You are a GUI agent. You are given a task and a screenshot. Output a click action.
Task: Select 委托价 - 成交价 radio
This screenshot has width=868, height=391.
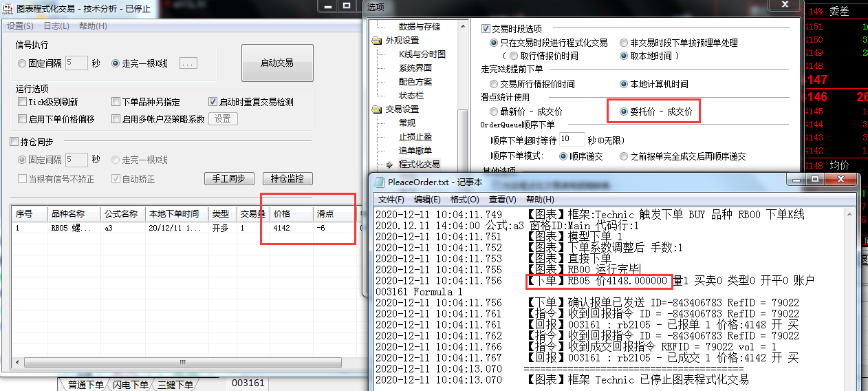(624, 111)
